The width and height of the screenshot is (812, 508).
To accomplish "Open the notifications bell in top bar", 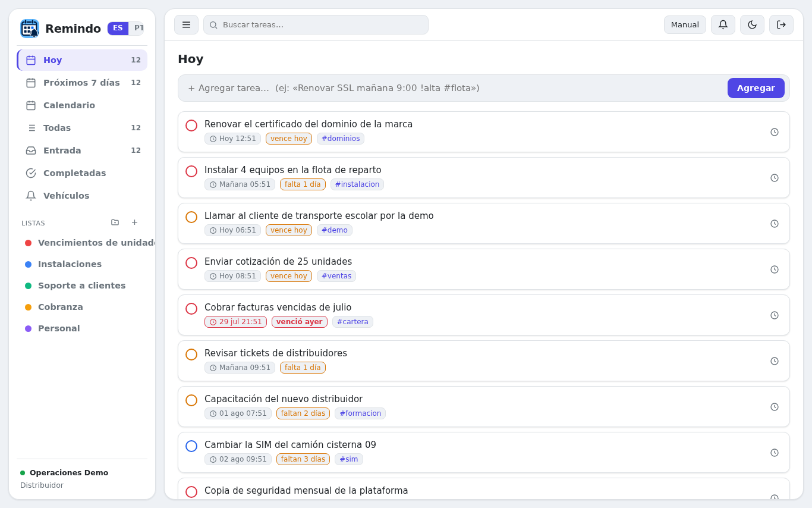I will [x=723, y=25].
